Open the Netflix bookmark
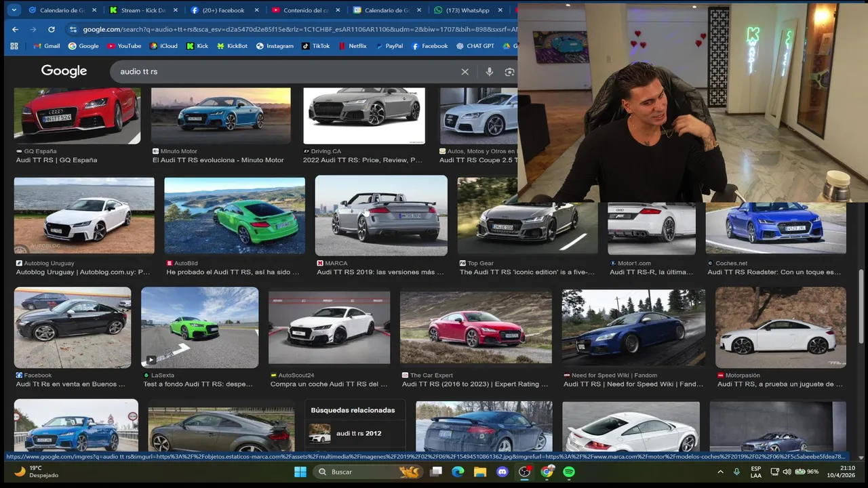Screen dimensions: 868x488 (x=352, y=46)
